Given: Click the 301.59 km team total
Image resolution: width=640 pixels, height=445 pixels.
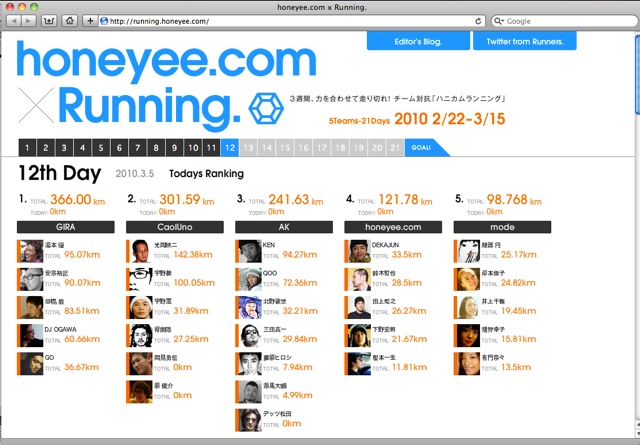Looking at the screenshot, I should point(187,200).
